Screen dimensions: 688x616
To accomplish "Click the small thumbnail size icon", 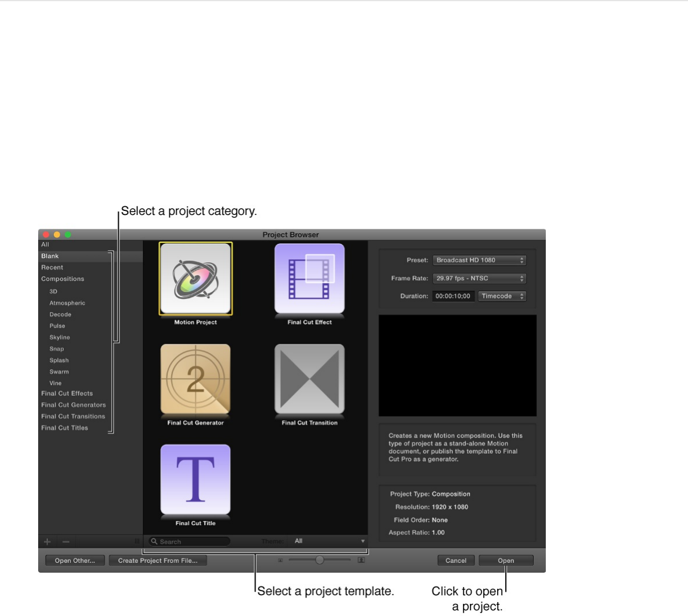I will 280,560.
